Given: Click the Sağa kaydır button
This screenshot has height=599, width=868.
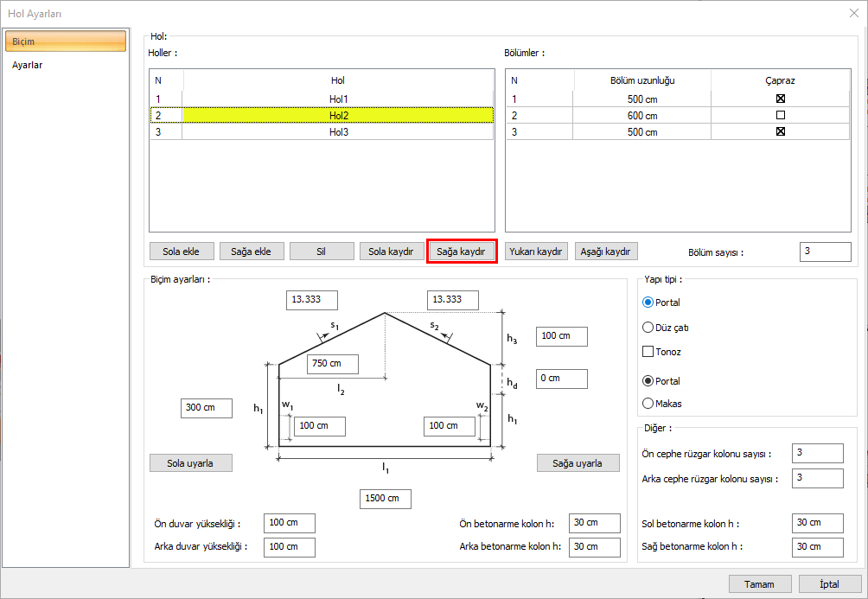Looking at the screenshot, I should 462,252.
